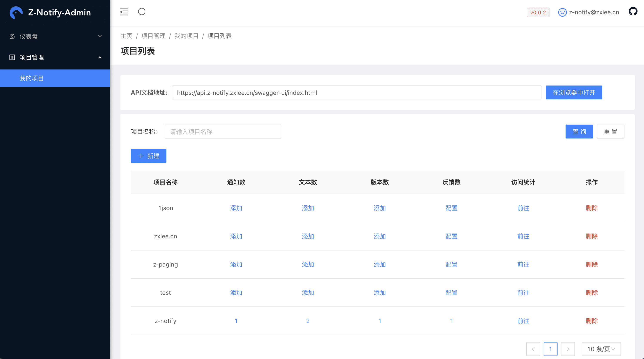Click 前往 for the 1json project

point(523,208)
